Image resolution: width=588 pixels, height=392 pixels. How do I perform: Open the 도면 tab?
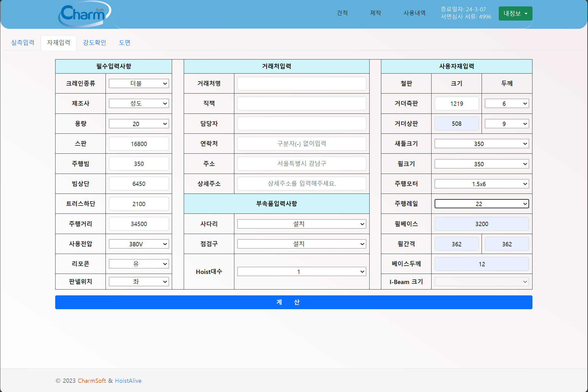coord(125,43)
